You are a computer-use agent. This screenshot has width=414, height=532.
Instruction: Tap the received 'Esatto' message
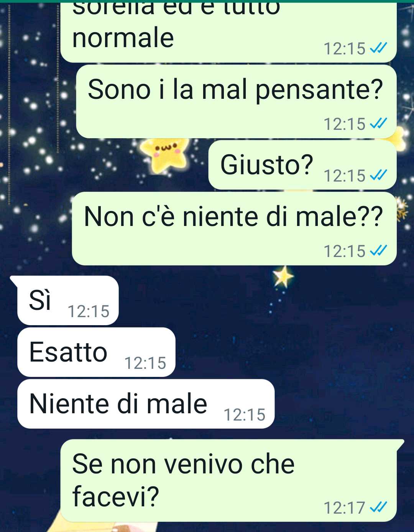(96, 352)
